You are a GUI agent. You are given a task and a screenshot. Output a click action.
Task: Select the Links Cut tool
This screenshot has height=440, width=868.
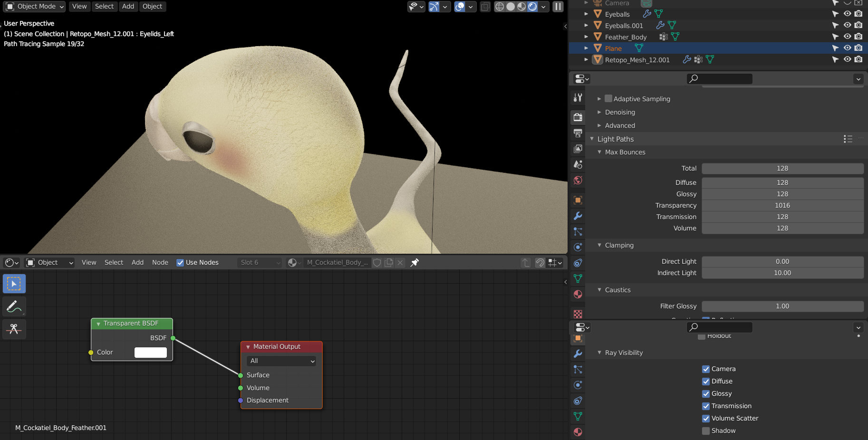point(14,329)
